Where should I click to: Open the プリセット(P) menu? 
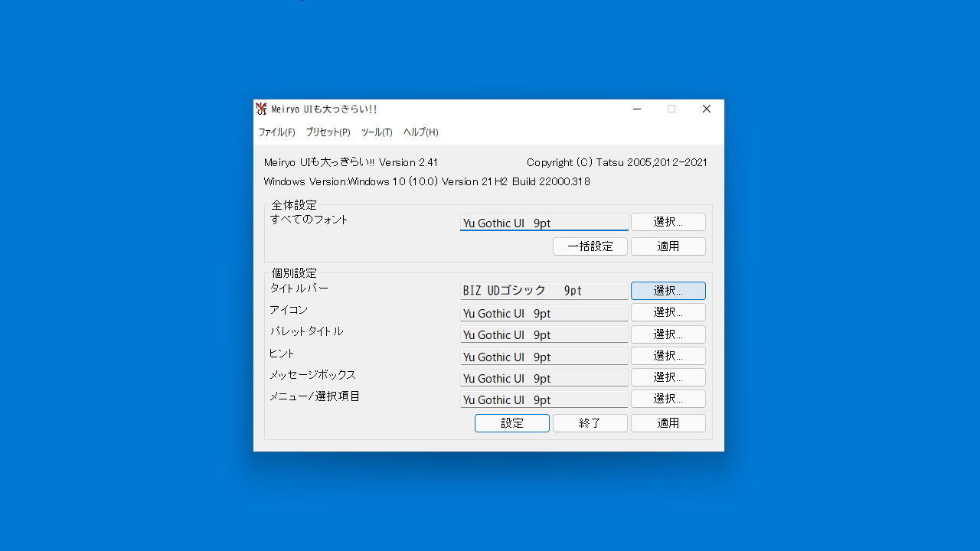tap(328, 132)
